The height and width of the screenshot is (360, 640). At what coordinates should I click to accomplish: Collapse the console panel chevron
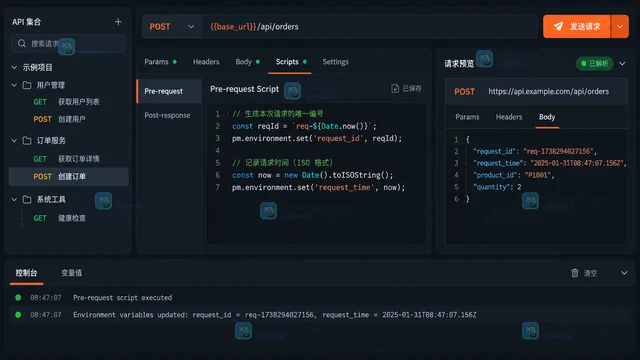(x=624, y=273)
